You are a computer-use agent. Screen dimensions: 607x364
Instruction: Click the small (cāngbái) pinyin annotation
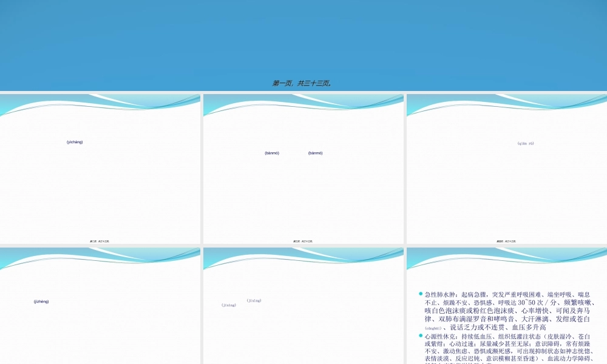coord(433,328)
